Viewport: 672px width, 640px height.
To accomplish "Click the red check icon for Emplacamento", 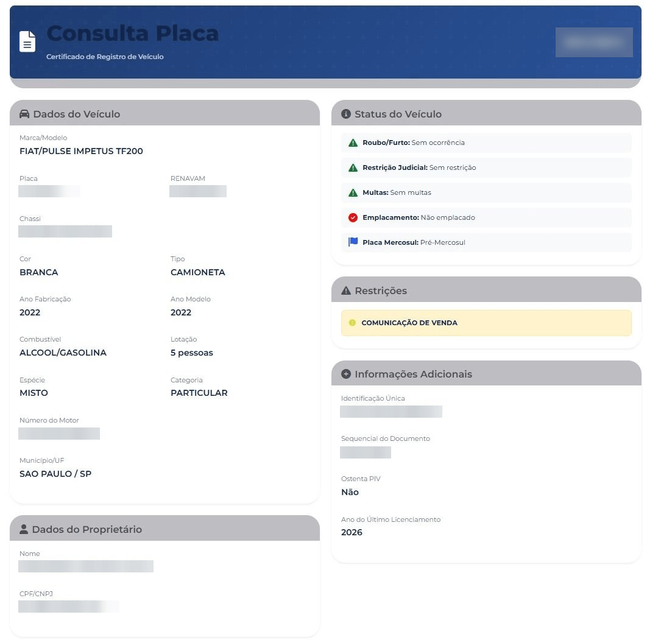I will tap(353, 217).
